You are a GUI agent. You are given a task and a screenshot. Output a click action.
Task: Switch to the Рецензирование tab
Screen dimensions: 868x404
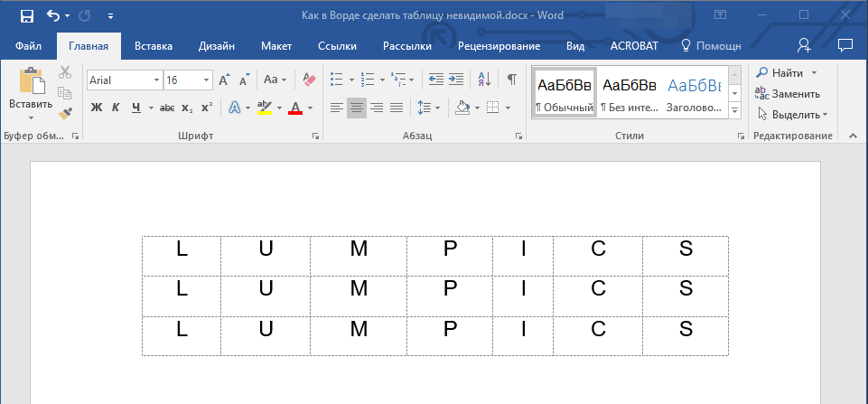click(x=499, y=45)
